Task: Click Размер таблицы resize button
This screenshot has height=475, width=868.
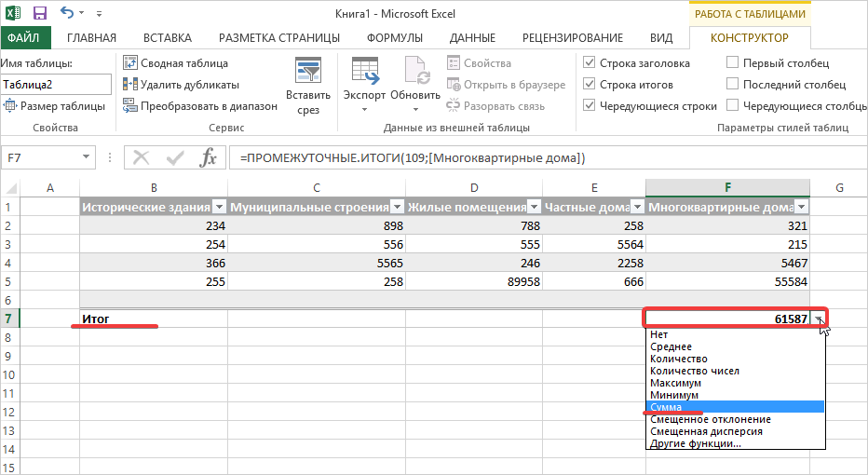Action: pyautogui.click(x=54, y=106)
